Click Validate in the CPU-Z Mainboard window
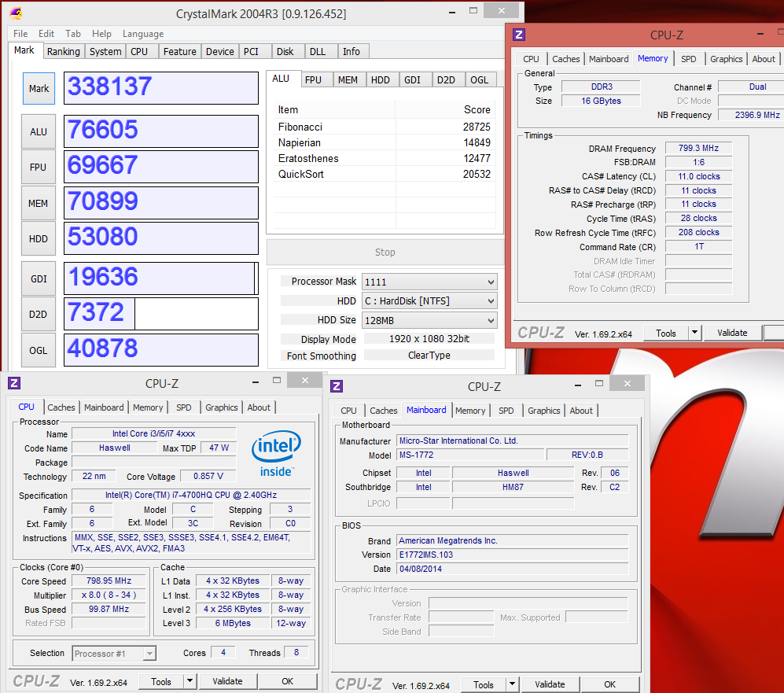This screenshot has width=784, height=693. [x=550, y=684]
